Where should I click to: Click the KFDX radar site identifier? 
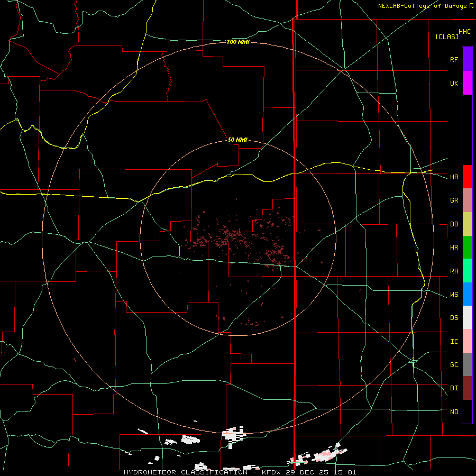[x=272, y=472]
